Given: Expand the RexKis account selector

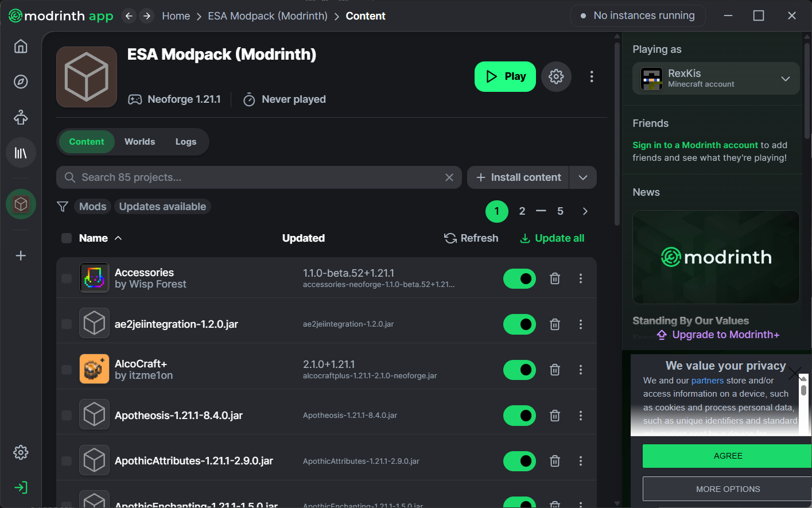Looking at the screenshot, I should click(x=786, y=79).
